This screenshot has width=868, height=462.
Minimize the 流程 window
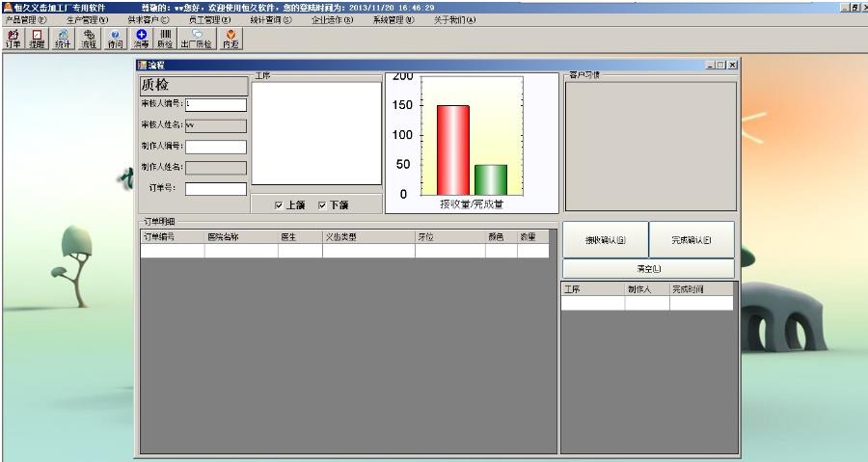[x=710, y=66]
